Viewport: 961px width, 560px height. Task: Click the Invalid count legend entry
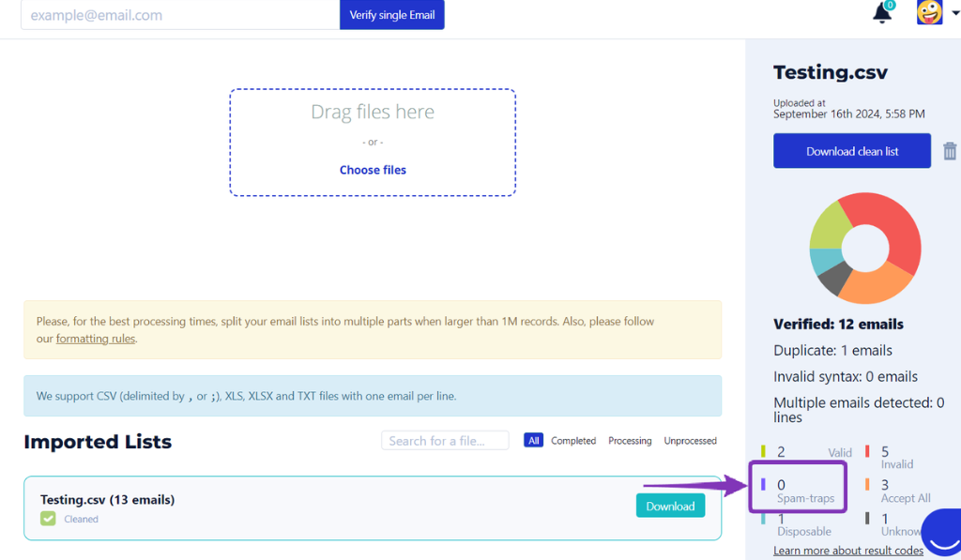[x=890, y=457]
